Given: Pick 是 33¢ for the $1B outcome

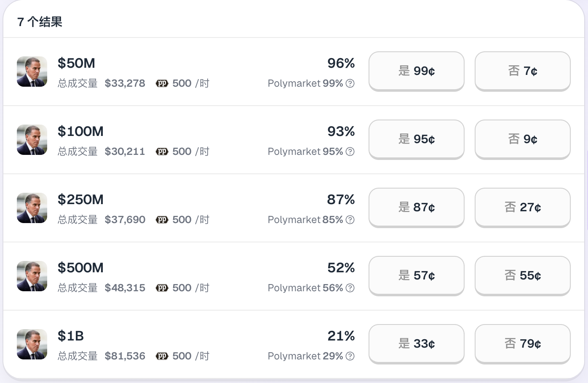Looking at the screenshot, I should (417, 343).
